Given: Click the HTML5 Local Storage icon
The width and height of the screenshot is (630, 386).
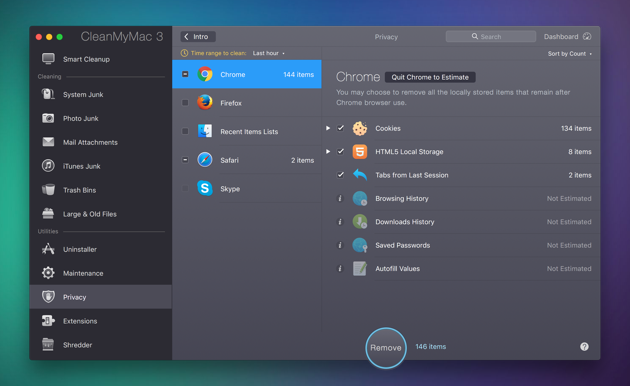Looking at the screenshot, I should coord(360,151).
